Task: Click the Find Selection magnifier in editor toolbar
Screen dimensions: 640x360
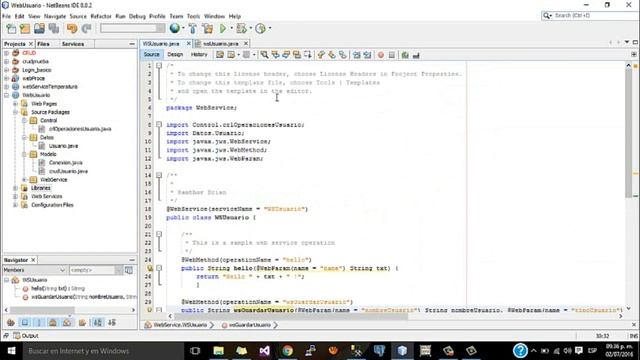Action: click(264, 55)
